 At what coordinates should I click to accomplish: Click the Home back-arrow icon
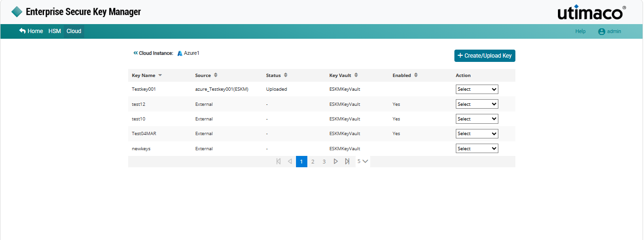22,31
